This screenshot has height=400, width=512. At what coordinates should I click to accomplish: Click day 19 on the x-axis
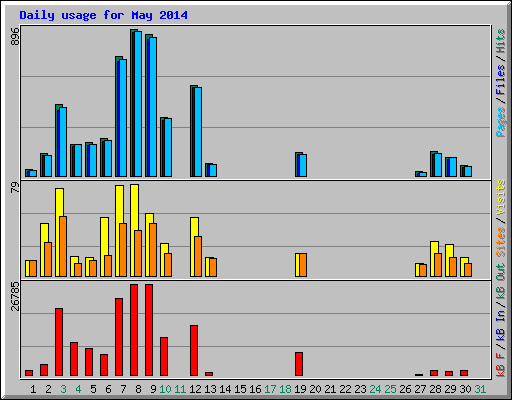click(x=300, y=389)
